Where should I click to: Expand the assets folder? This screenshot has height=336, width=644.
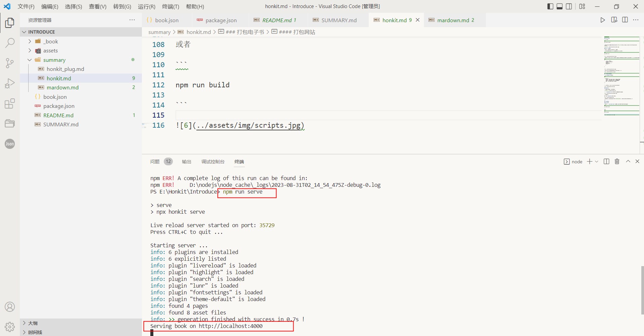[81, 50]
